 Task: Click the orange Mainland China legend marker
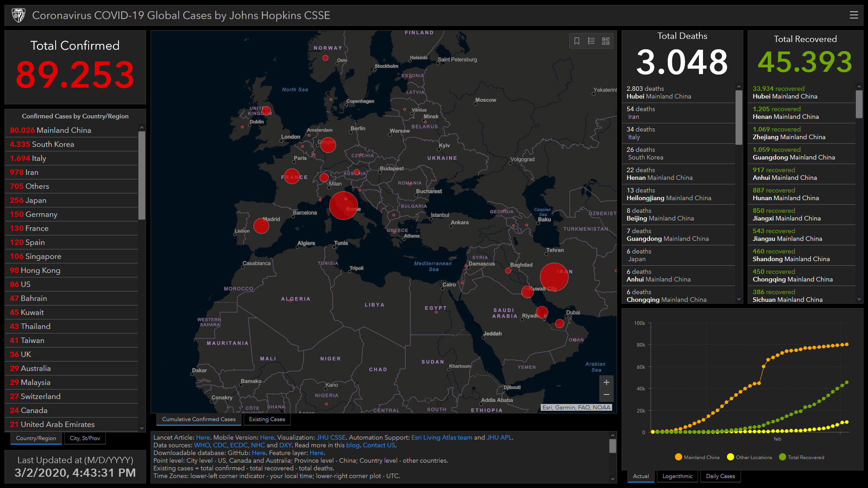(x=678, y=457)
